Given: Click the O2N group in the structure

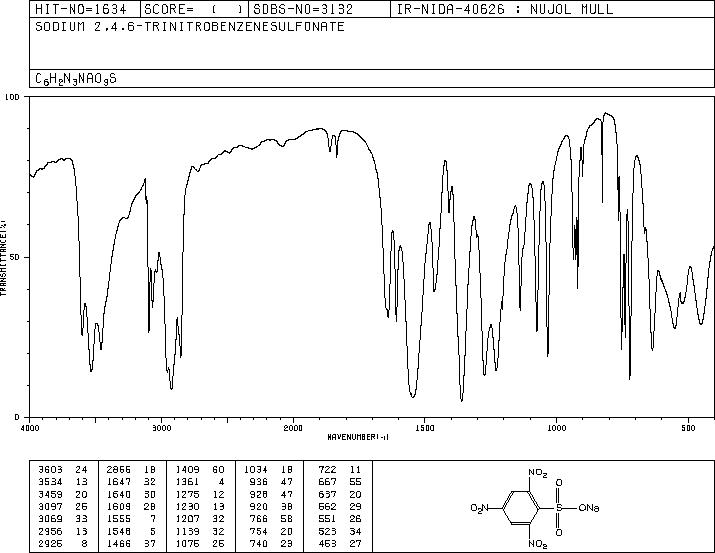Looking at the screenshot, I should [x=480, y=507].
